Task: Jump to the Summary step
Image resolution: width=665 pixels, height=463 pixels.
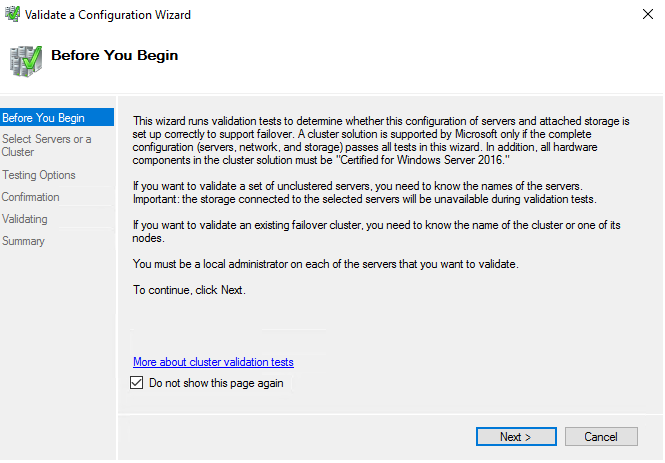Action: coord(22,241)
